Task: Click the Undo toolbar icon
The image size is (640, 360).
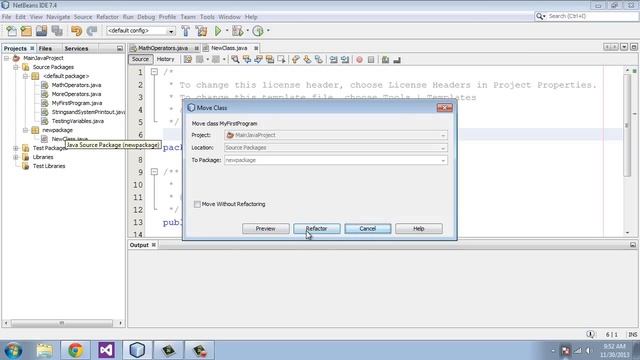Action: [x=76, y=31]
